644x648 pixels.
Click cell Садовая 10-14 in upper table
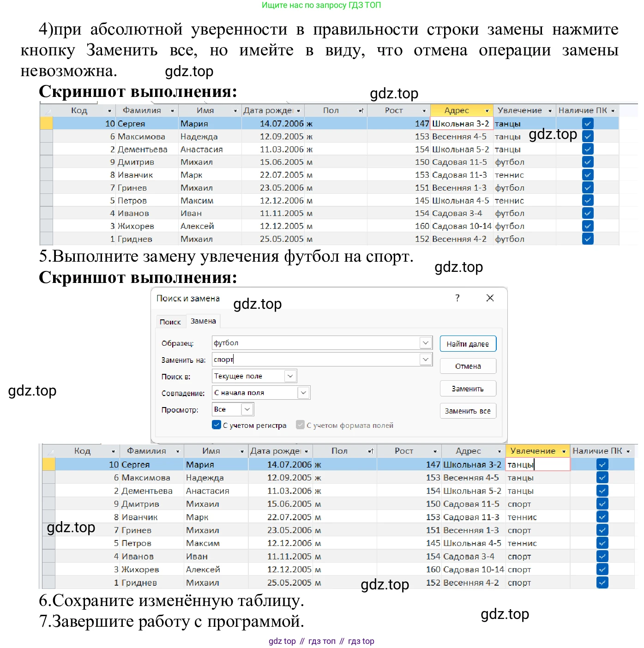462,226
